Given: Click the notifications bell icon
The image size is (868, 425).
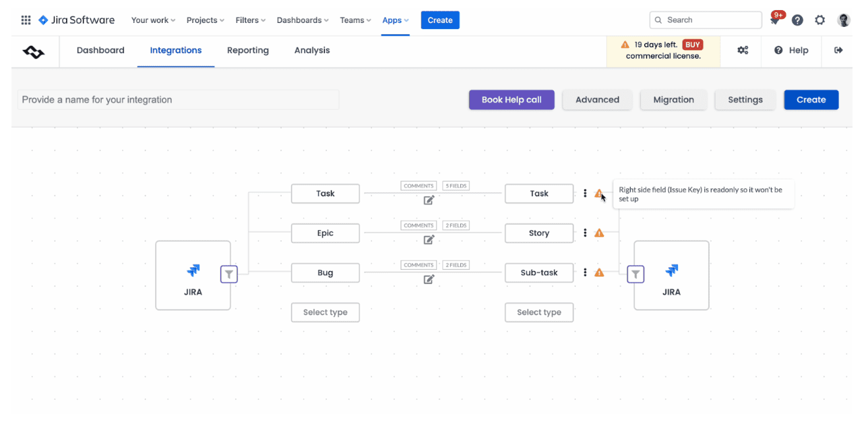Looking at the screenshot, I should [775, 20].
